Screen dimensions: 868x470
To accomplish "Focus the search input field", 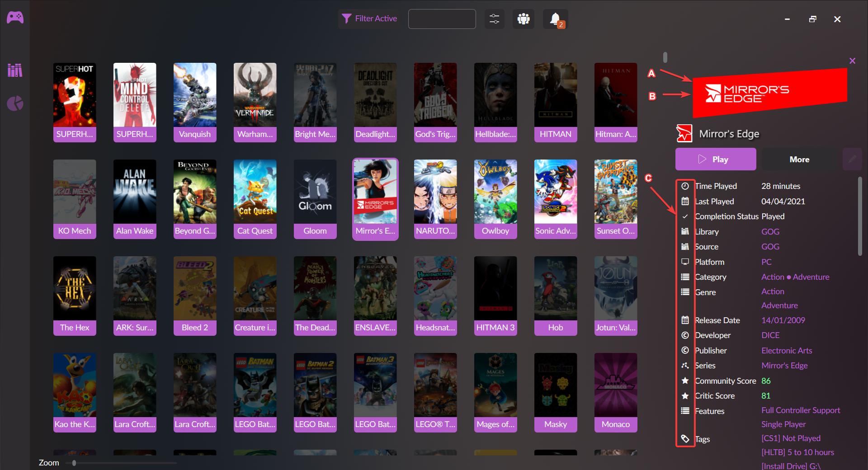I will pyautogui.click(x=442, y=19).
